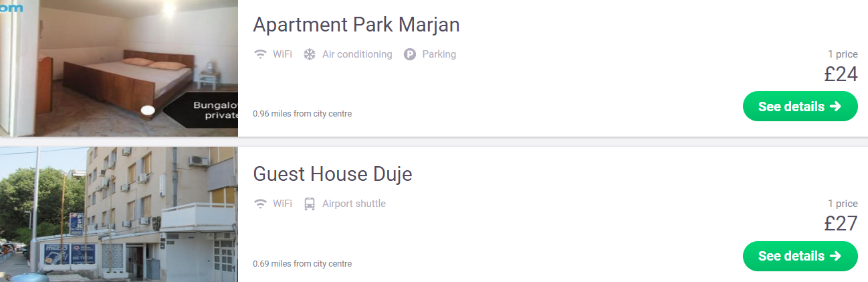Select the £27 price
Screen dimensions: 868x282
(841, 223)
